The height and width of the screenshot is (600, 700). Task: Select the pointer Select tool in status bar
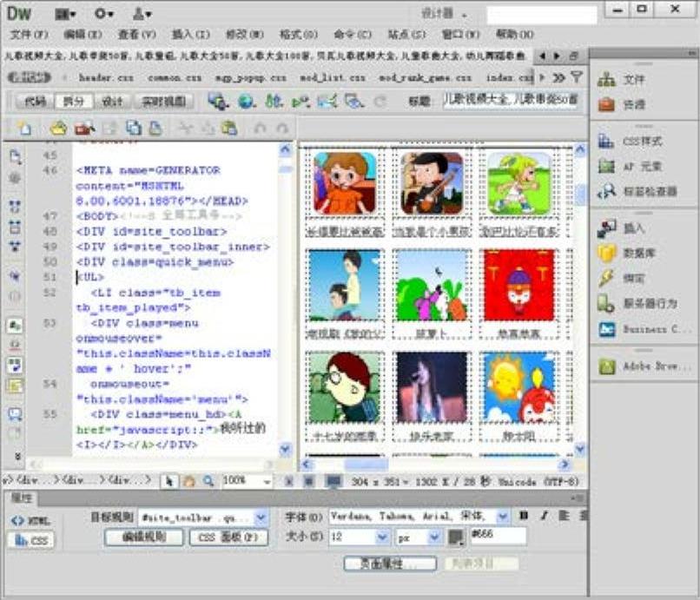pos(169,481)
